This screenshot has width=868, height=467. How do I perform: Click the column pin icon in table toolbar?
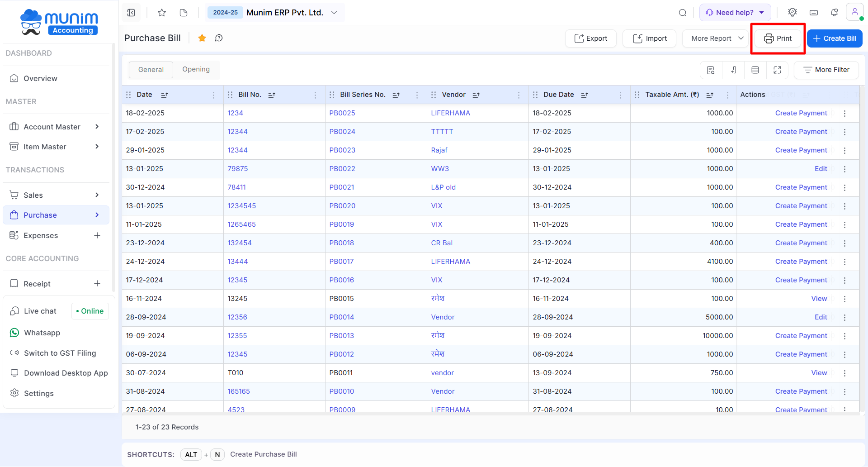733,70
